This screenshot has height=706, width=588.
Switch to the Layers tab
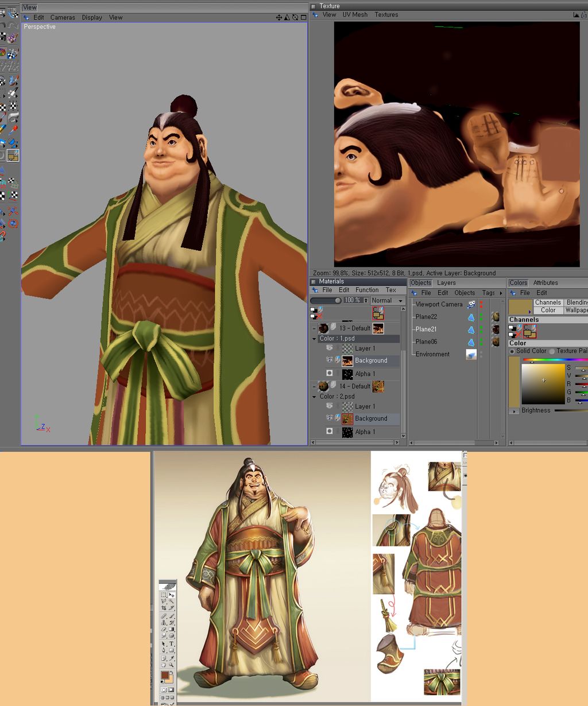click(446, 282)
